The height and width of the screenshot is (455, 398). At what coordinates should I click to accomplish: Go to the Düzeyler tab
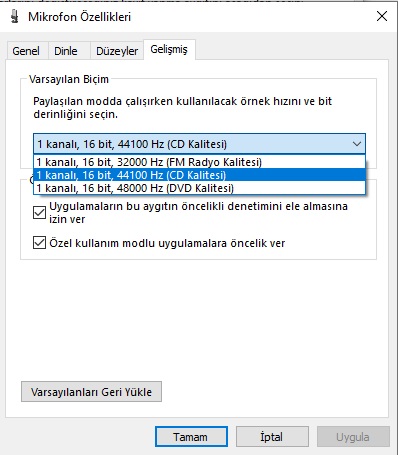117,51
